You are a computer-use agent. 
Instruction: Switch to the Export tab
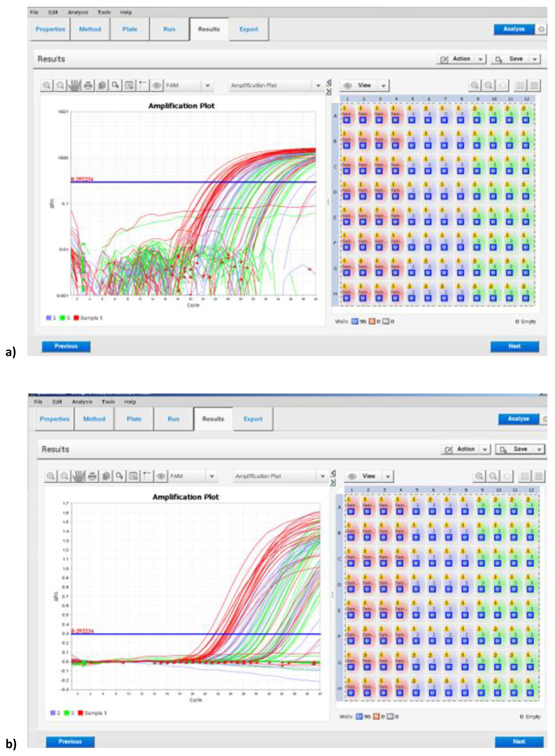(x=249, y=30)
